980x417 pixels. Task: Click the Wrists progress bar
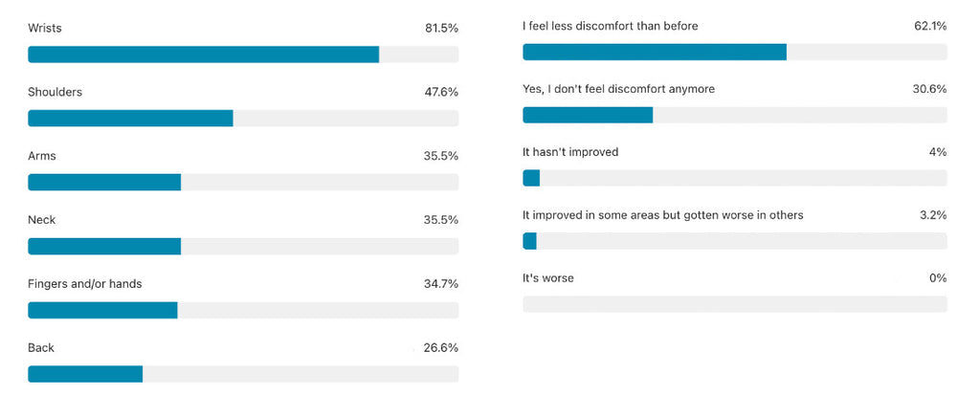pos(243,55)
